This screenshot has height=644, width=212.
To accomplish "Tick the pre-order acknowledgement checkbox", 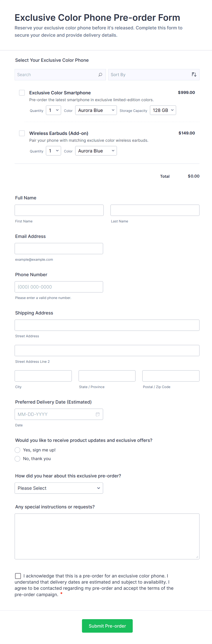I will click(18, 576).
